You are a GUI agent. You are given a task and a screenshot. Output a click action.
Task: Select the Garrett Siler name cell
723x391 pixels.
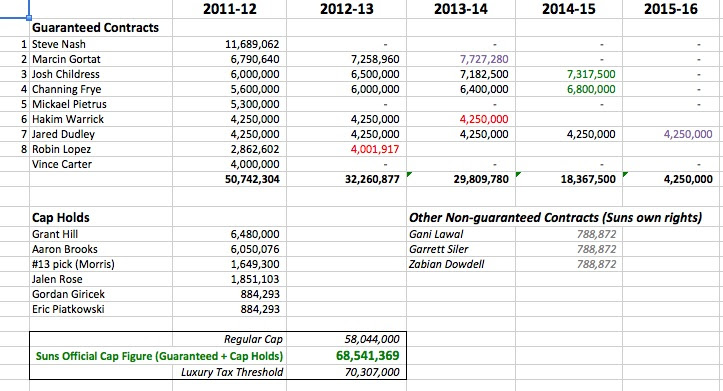coord(461,249)
